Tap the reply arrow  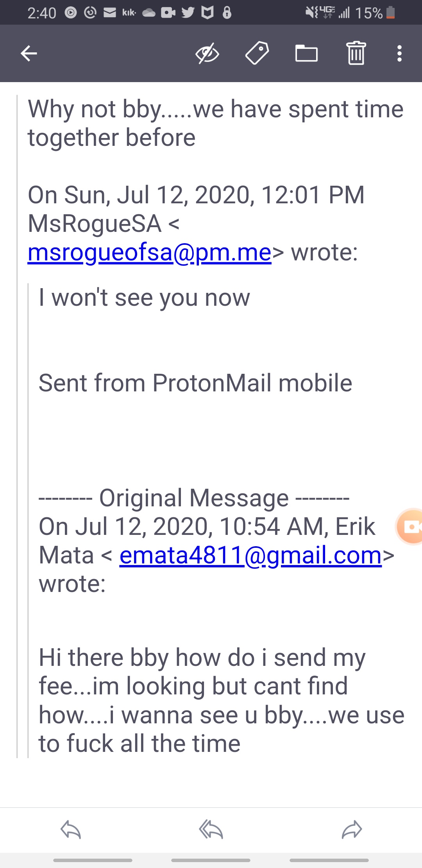click(x=71, y=829)
